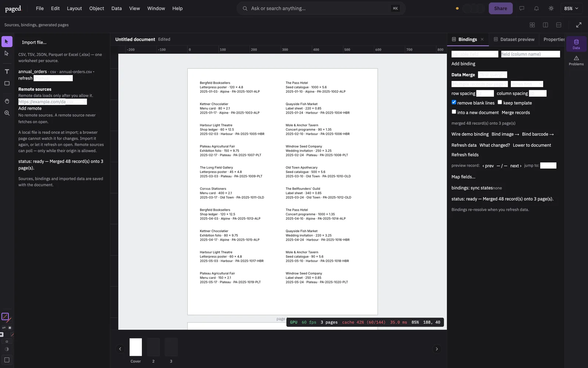Screen dimensions: 588x368
Task: Choose the Rectangle frame tool
Action: click(7, 84)
